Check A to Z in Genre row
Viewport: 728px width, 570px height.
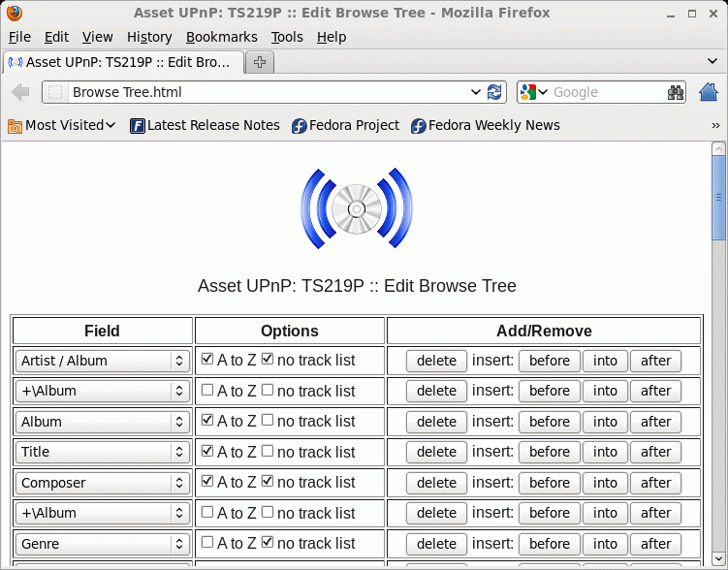click(207, 542)
